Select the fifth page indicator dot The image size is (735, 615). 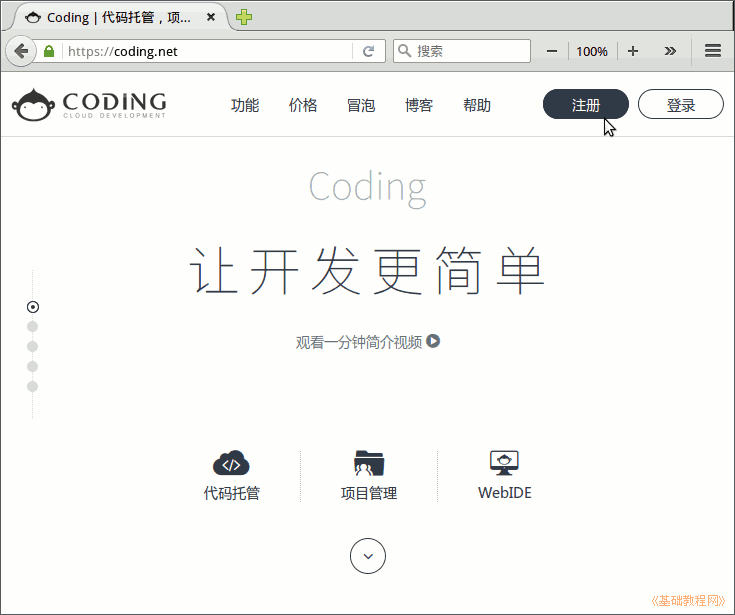[32, 387]
